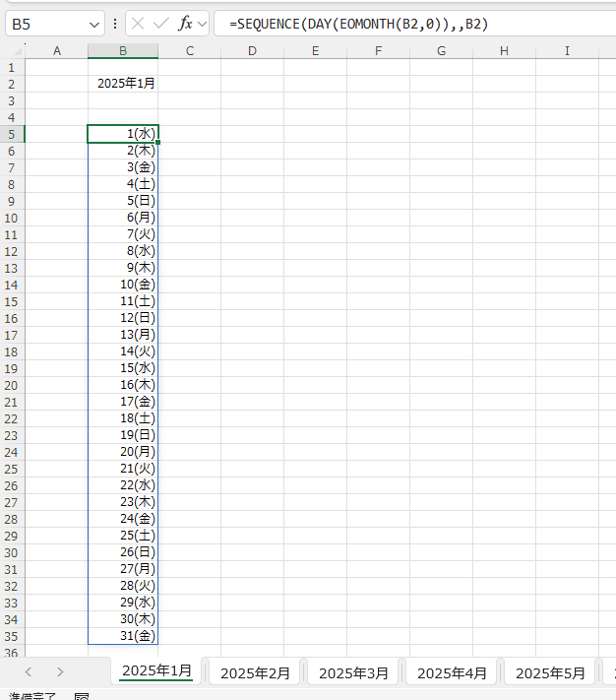Click the three-dot handle beside Name Box
Viewport: 616px width, 700px height.
[115, 24]
